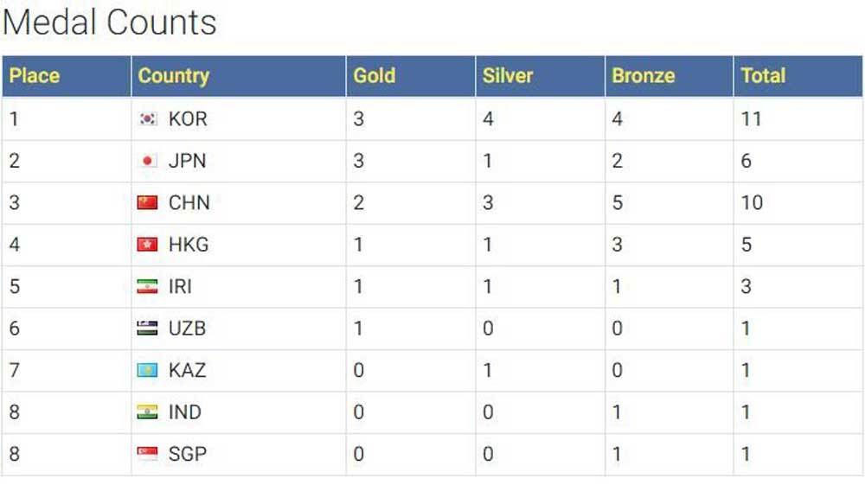Sort by the Silver column header

point(508,76)
